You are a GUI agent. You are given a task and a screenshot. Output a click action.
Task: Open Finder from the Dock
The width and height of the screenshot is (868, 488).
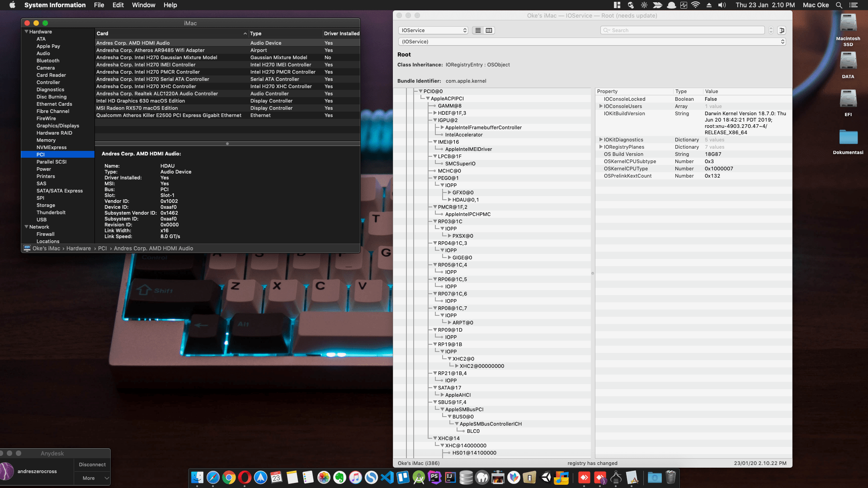point(197,477)
